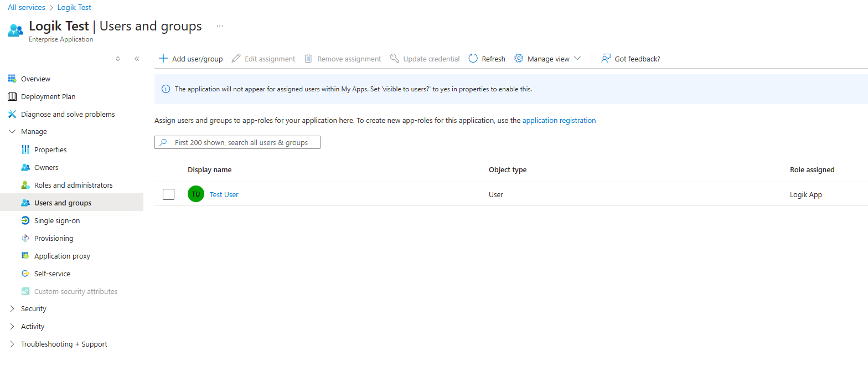Screen dimensions: 868x366
Task: Click the Add user/group button
Action: point(191,58)
